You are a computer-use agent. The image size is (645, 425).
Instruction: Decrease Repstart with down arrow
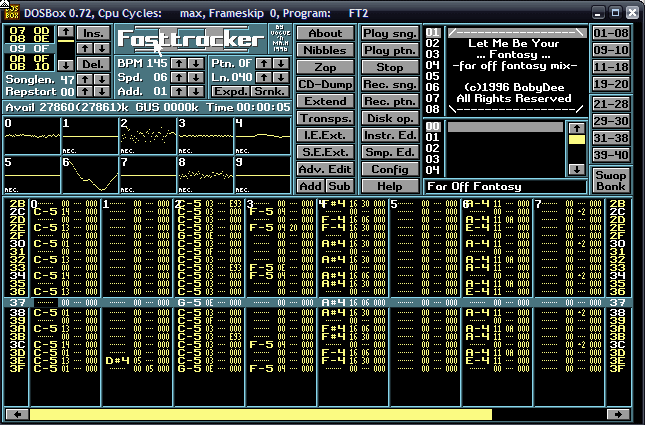tap(102, 91)
